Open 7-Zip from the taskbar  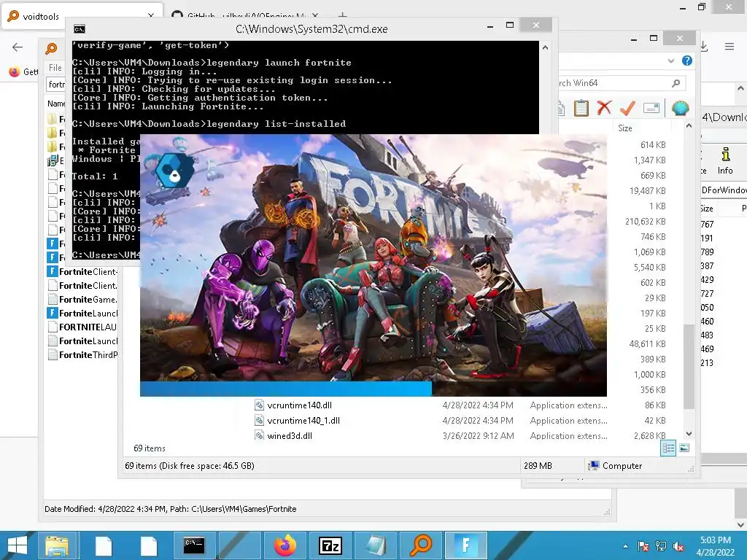pos(330,545)
